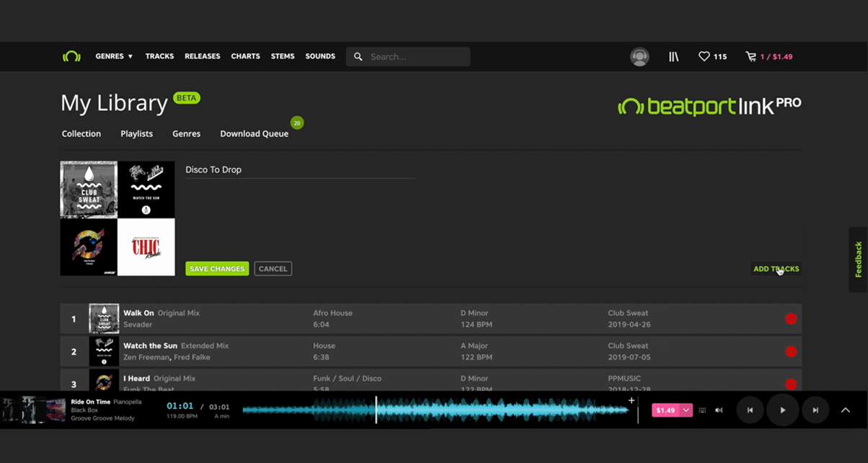Click Add Tracks button

pyautogui.click(x=776, y=269)
